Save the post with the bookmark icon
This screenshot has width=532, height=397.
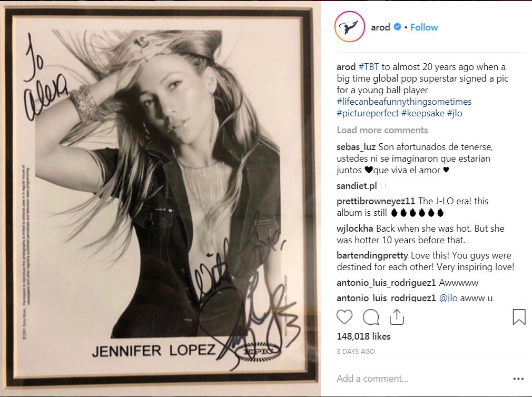[x=519, y=317]
